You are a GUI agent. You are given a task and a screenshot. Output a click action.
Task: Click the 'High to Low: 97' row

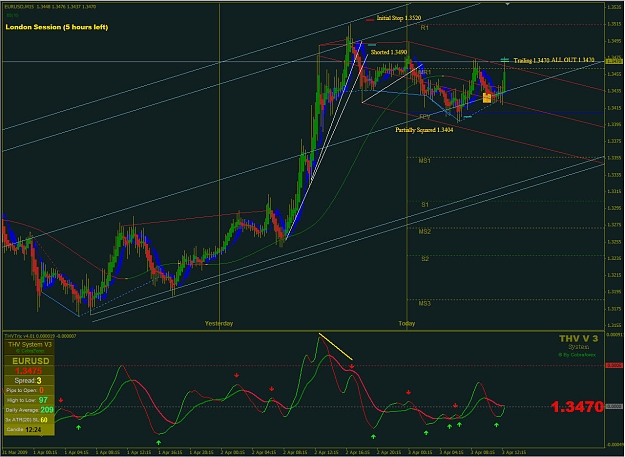[x=29, y=400]
